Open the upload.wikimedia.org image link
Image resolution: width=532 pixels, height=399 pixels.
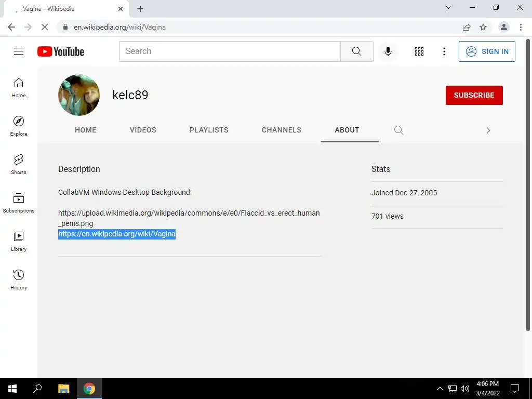[189, 218]
